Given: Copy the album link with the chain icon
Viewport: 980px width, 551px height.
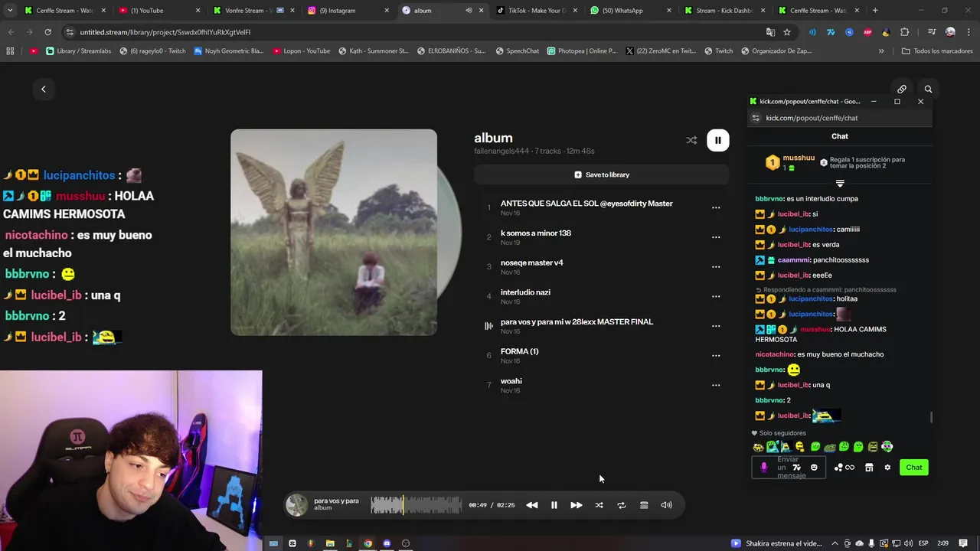Looking at the screenshot, I should click(x=902, y=89).
